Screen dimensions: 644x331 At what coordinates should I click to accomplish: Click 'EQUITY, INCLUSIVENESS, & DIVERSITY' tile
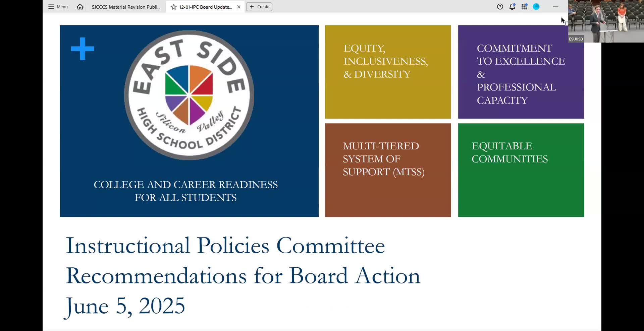click(x=388, y=72)
